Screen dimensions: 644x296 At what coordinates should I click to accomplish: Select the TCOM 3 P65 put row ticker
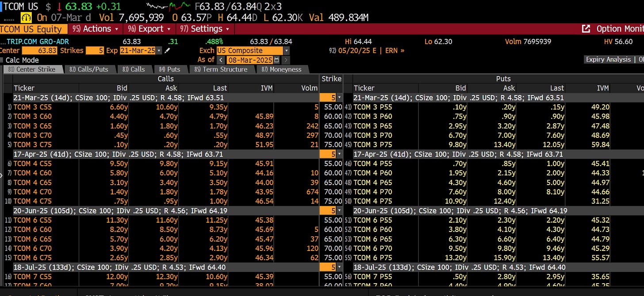point(373,126)
